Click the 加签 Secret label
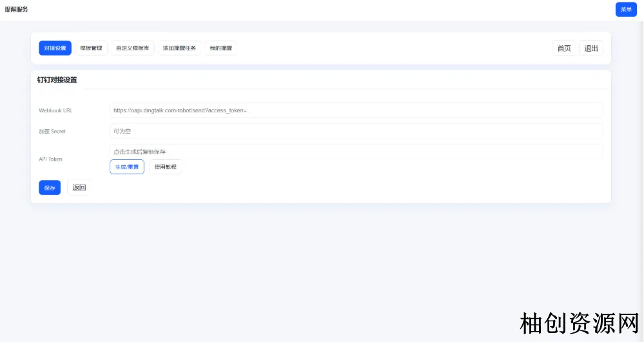 (x=52, y=131)
